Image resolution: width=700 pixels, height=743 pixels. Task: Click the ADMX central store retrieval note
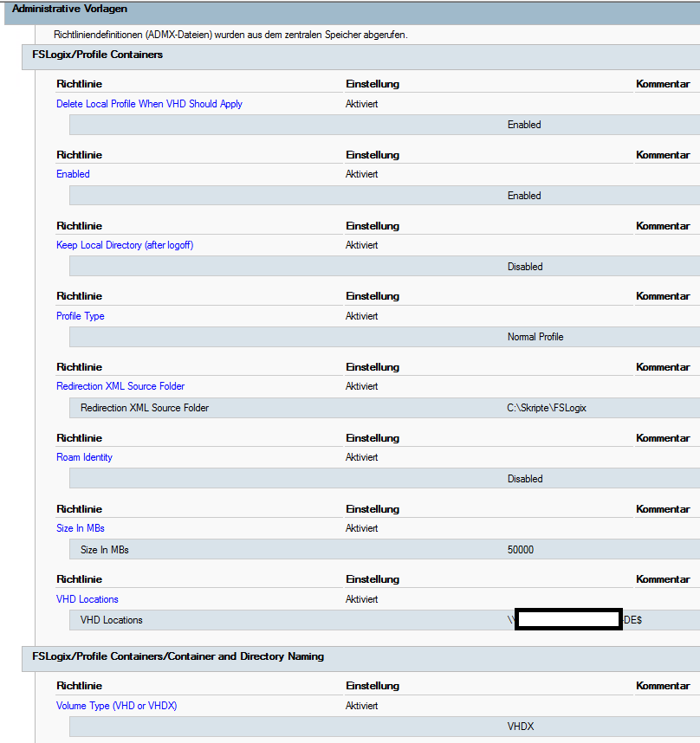click(x=230, y=35)
